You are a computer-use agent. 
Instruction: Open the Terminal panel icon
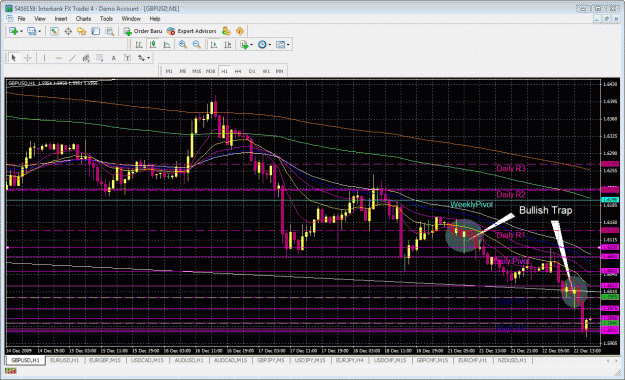(x=96, y=31)
